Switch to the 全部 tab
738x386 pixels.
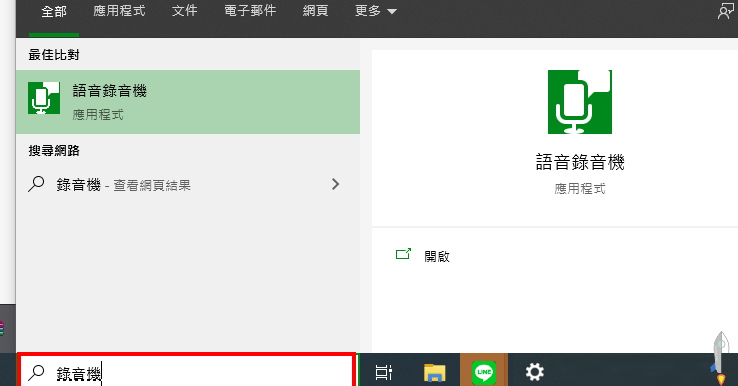point(54,11)
